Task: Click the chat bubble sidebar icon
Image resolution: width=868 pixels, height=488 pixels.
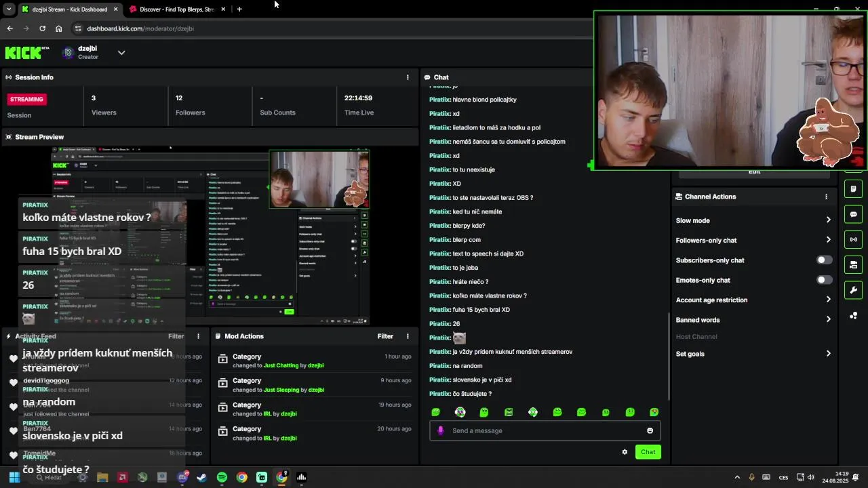Action: [853, 214]
